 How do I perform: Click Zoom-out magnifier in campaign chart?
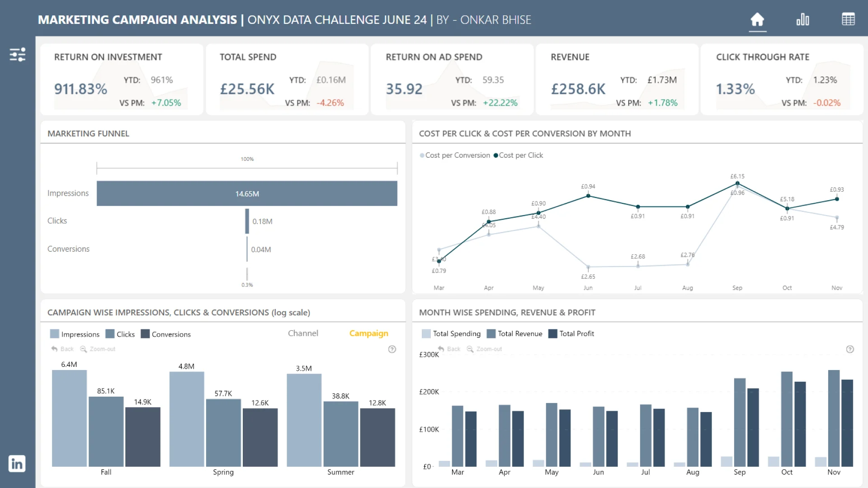83,349
